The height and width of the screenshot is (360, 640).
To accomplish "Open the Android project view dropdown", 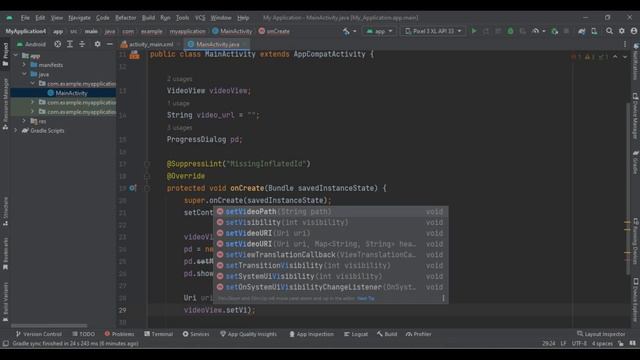I will [x=31, y=44].
